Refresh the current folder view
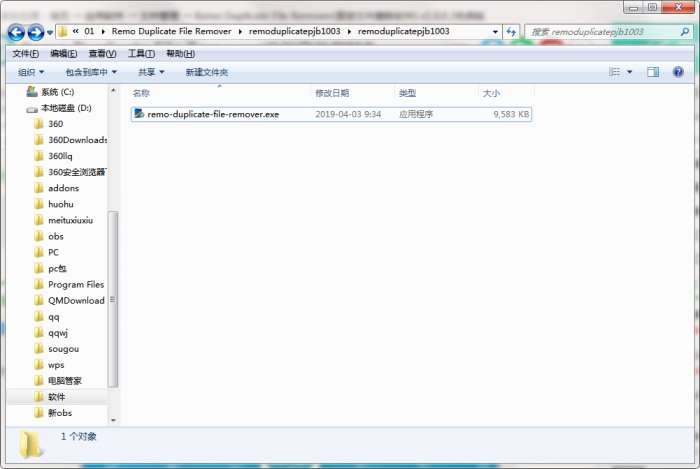This screenshot has width=700, height=469. 511,32
